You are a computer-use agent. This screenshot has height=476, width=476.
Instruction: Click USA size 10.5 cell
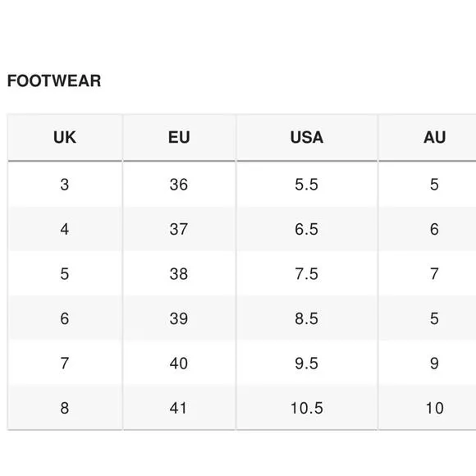click(x=307, y=407)
